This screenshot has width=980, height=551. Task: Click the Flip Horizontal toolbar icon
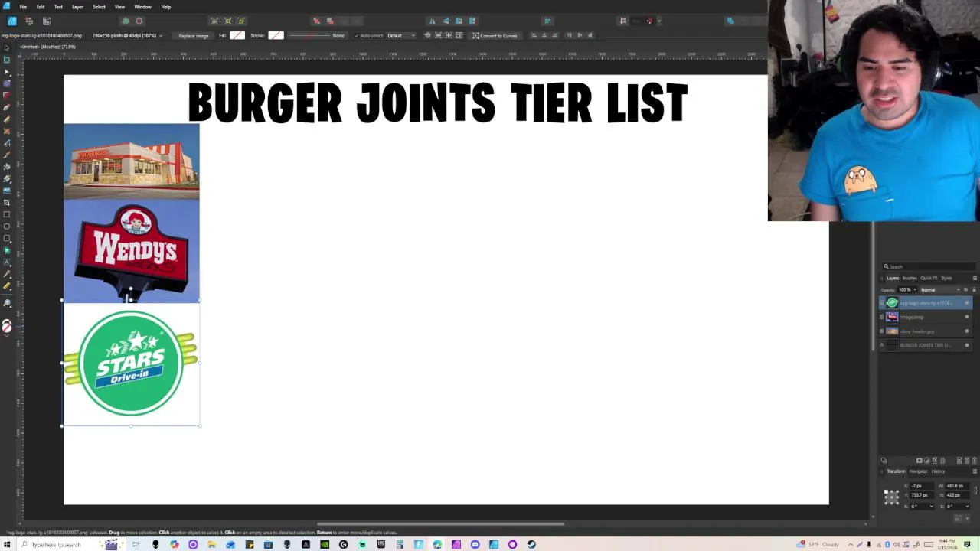tap(432, 21)
